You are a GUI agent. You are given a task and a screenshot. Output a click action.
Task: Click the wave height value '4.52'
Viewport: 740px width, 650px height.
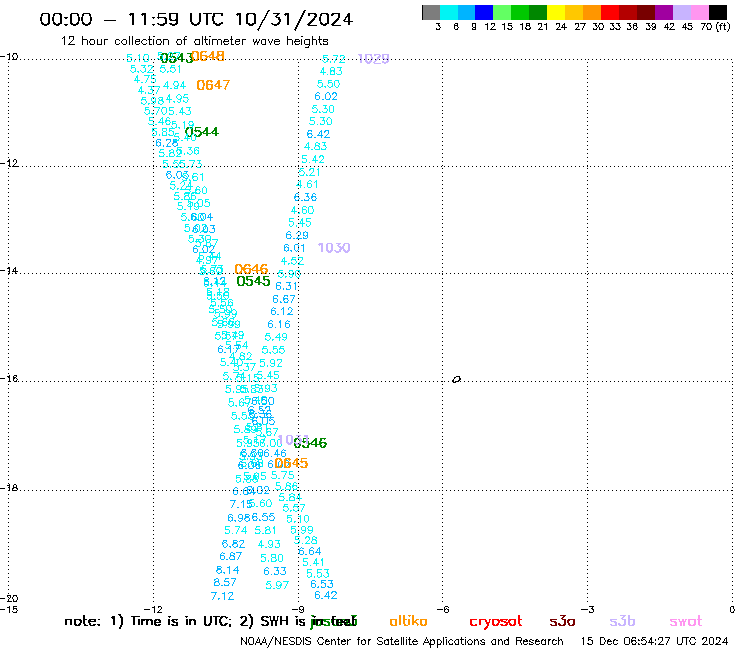(292, 261)
